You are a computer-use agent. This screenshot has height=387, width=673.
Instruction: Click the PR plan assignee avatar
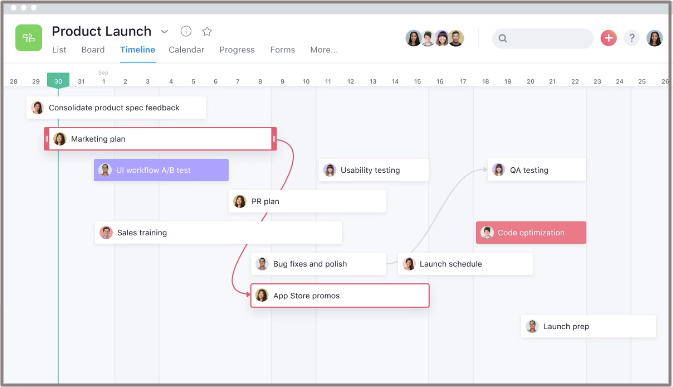coord(239,201)
